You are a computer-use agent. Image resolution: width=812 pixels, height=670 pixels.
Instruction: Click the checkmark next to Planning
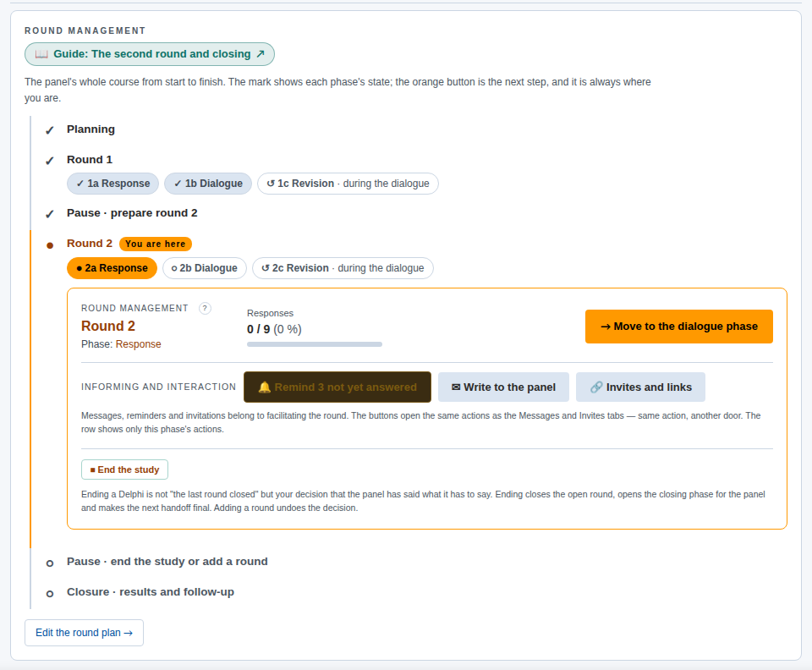[50, 130]
